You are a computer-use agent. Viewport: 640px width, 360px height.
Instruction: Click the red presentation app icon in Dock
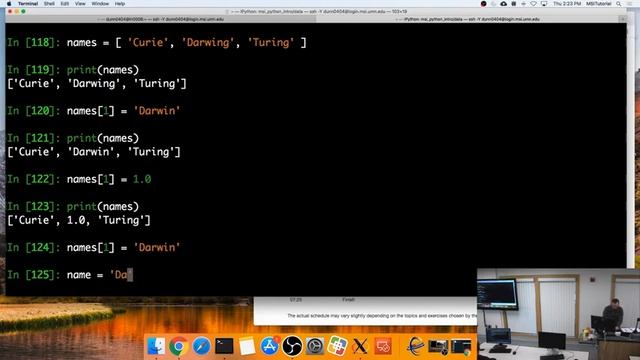pyautogui.click(x=383, y=346)
